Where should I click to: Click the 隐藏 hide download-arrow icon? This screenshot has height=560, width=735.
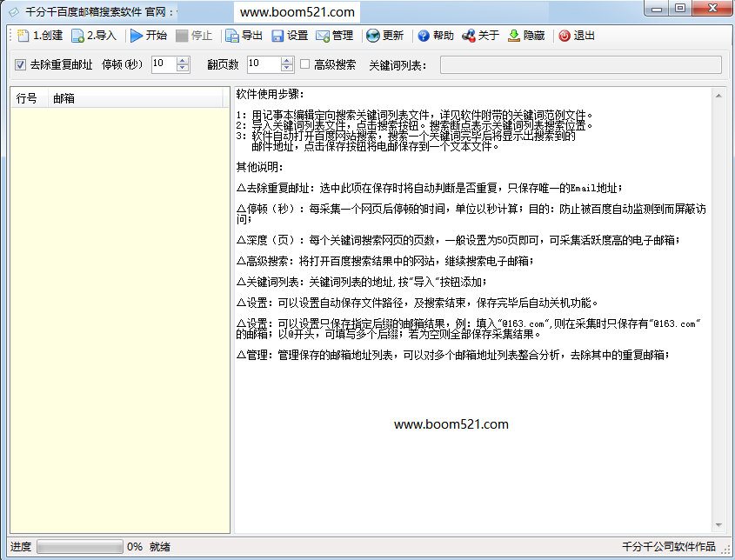514,36
